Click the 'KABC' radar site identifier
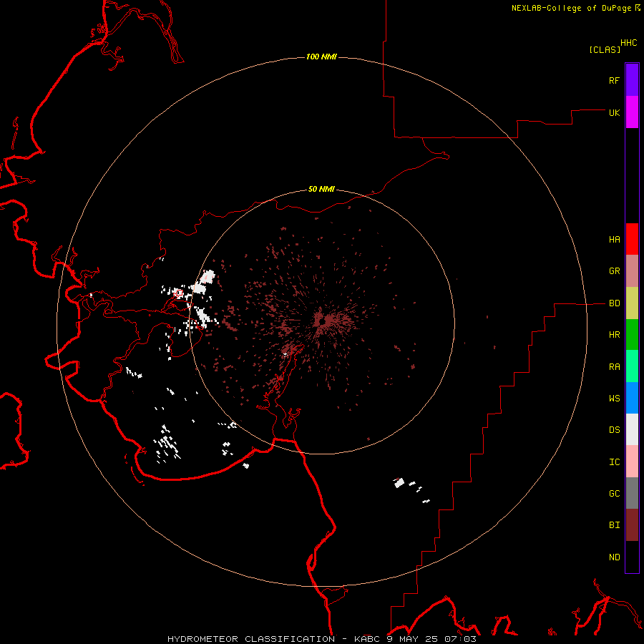This screenshot has width=644, height=644. (x=367, y=639)
